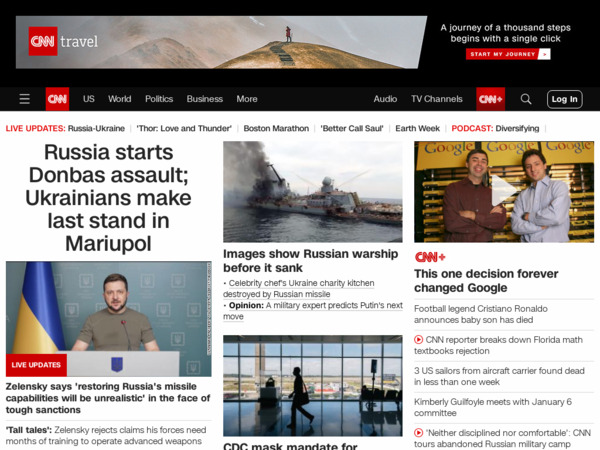Click the airport silhouette image
This screenshot has width=600, height=450.
pos(313,386)
